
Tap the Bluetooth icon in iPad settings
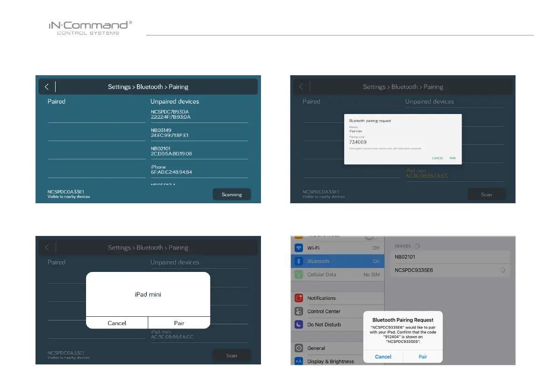point(299,261)
